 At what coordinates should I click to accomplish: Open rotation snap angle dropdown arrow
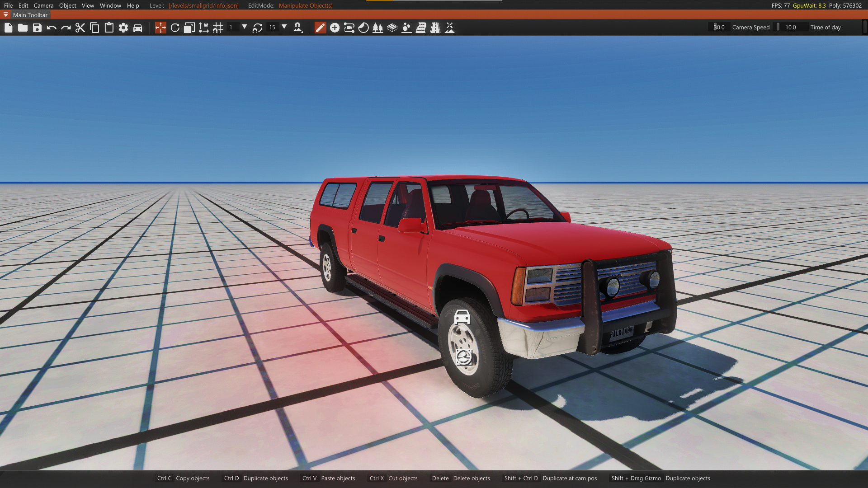[284, 27]
